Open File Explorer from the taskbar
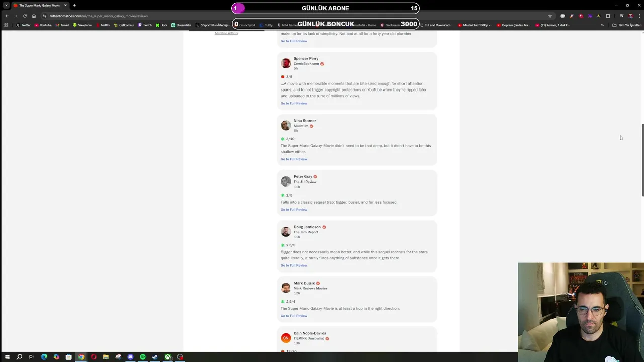 tap(106, 357)
